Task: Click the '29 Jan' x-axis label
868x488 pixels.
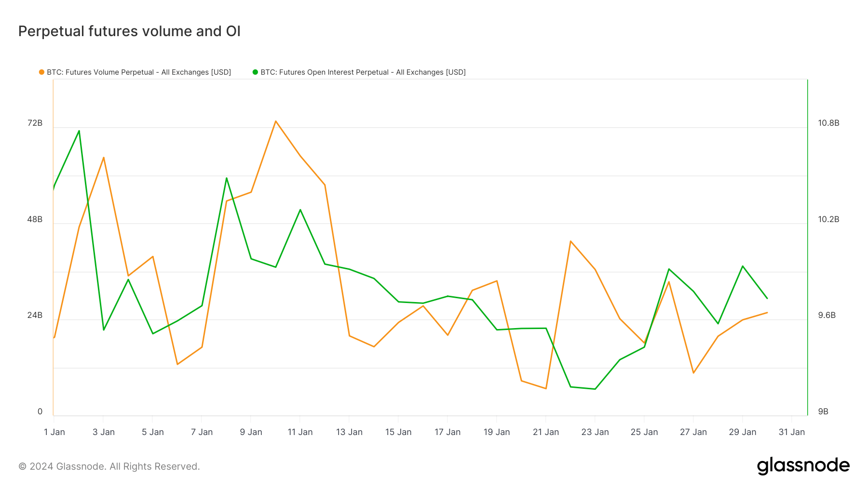Action: 743,432
